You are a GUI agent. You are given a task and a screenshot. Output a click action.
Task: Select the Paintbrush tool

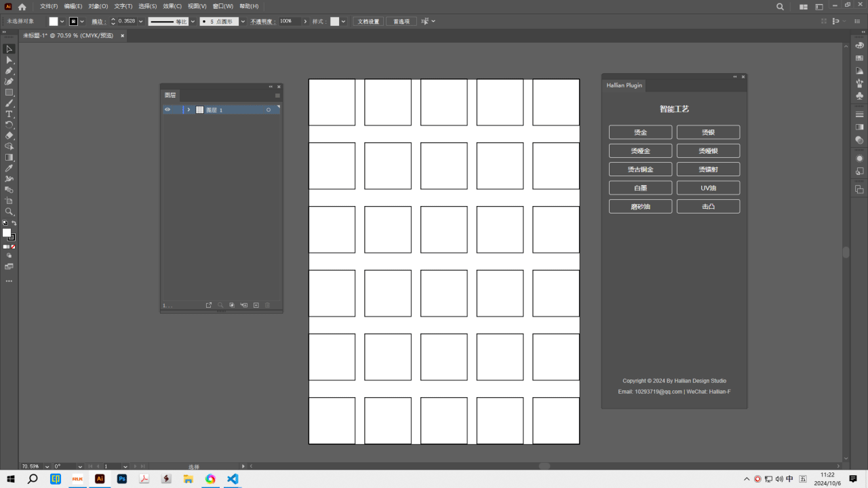point(9,103)
